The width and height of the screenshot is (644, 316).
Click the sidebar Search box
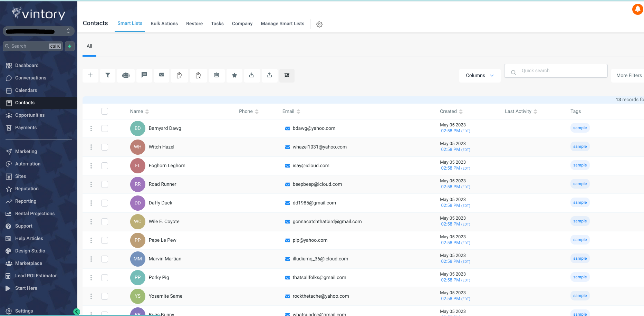coord(33,46)
